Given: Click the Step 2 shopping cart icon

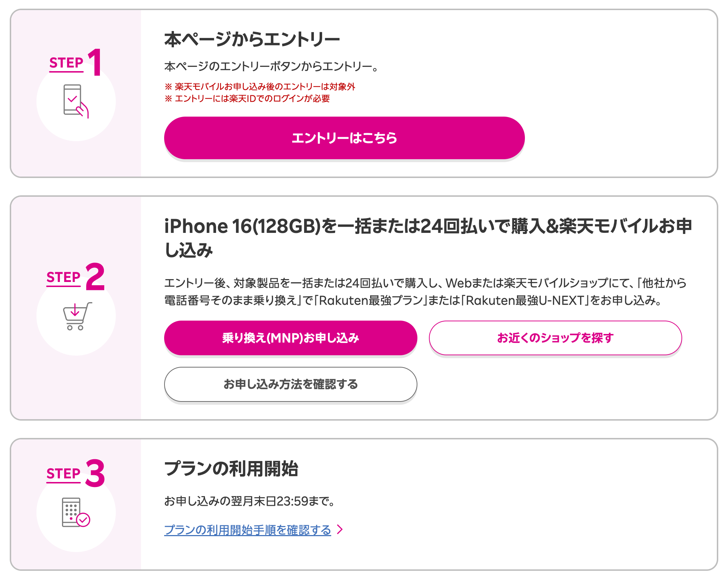Looking at the screenshot, I should (76, 316).
